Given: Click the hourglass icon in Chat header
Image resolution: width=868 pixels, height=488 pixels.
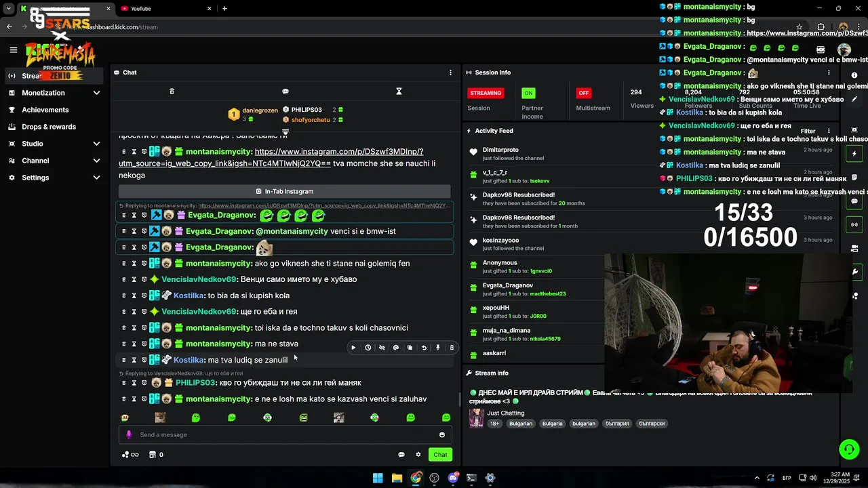Looking at the screenshot, I should coord(399,91).
